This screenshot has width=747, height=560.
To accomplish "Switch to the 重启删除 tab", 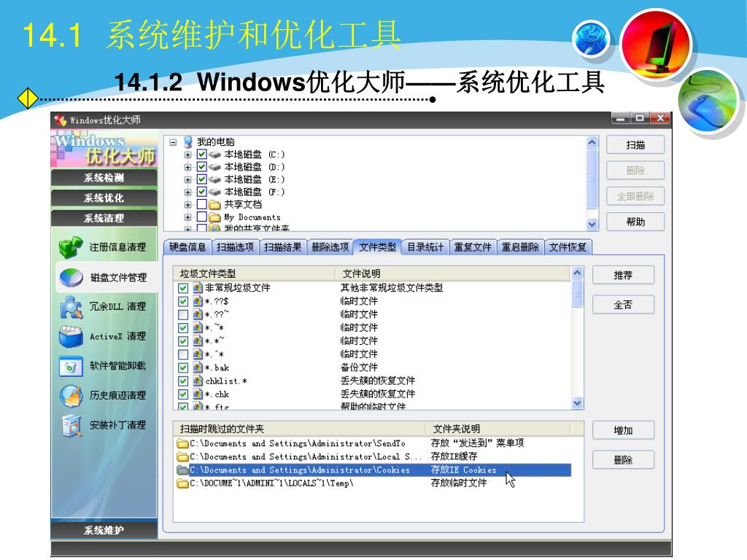I will click(519, 246).
